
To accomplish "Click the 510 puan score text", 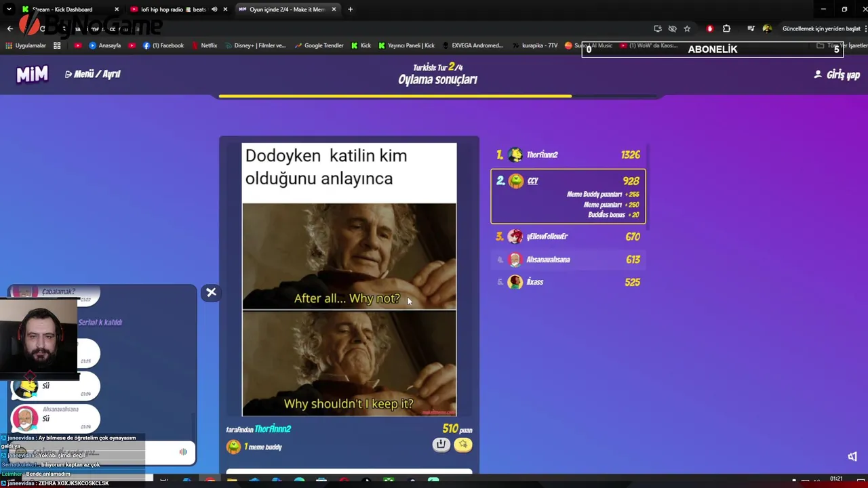I will pyautogui.click(x=457, y=429).
